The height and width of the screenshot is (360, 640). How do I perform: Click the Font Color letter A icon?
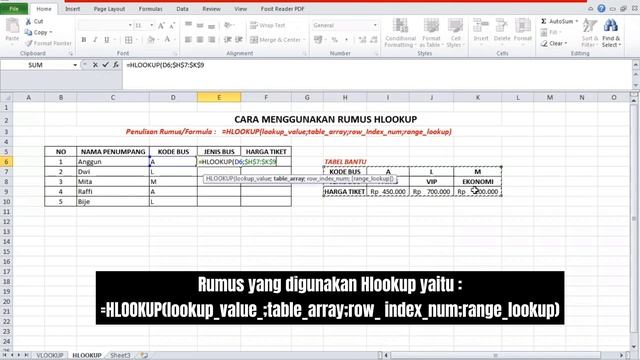pyautogui.click(x=167, y=40)
